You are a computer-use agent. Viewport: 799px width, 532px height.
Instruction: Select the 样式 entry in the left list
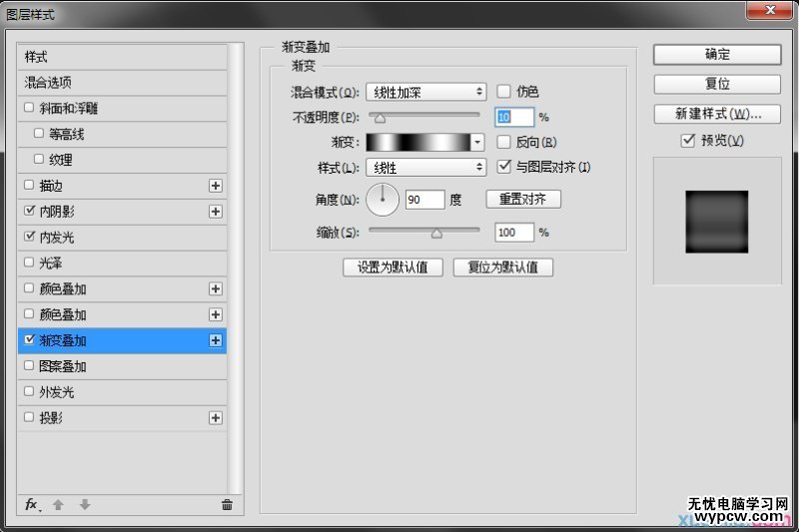[x=122, y=57]
